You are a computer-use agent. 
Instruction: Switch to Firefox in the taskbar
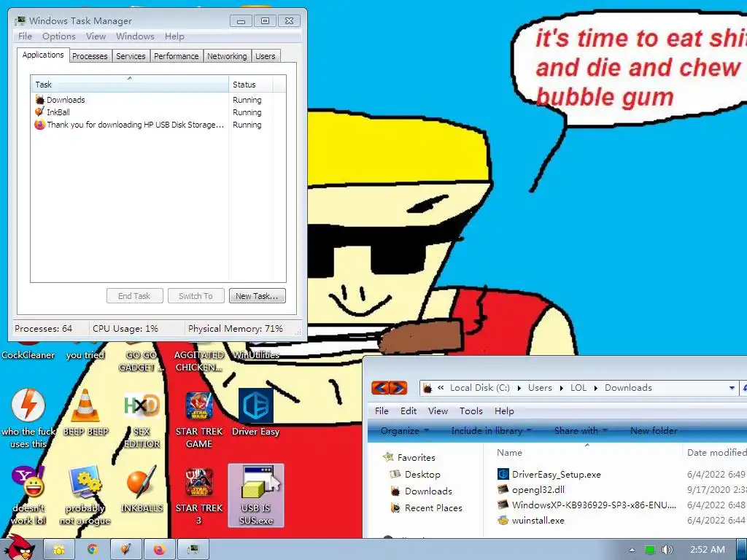pyautogui.click(x=159, y=550)
